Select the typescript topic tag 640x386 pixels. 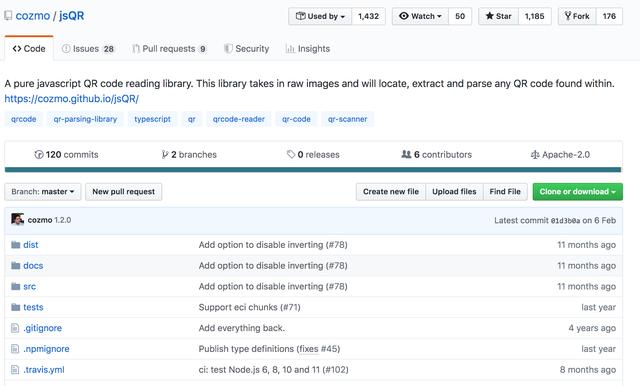click(x=152, y=119)
